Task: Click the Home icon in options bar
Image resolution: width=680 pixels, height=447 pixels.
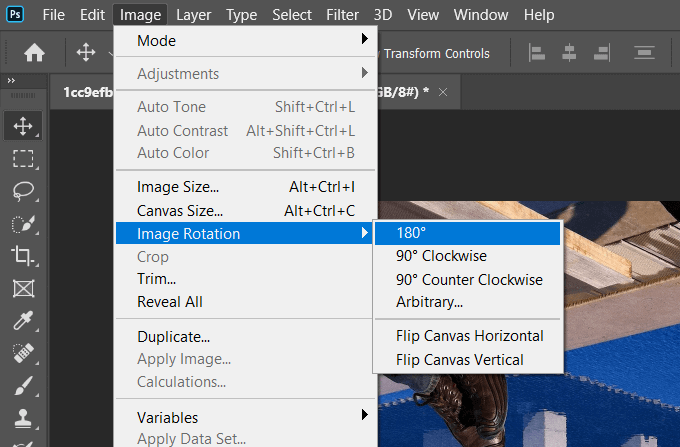Action: pos(34,53)
